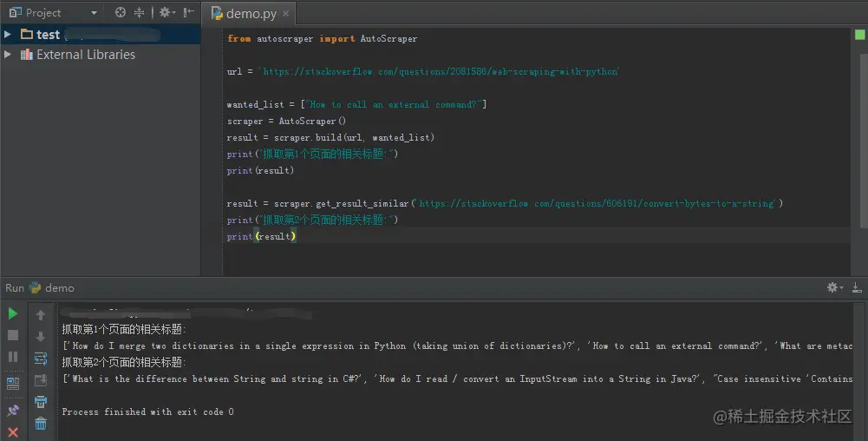Click the Print console output printer icon

[x=41, y=402]
